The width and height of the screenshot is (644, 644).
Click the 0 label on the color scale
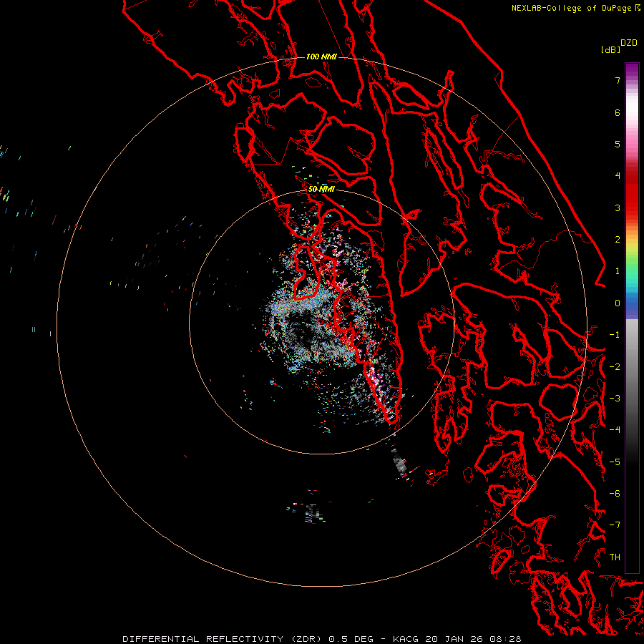[618, 303]
